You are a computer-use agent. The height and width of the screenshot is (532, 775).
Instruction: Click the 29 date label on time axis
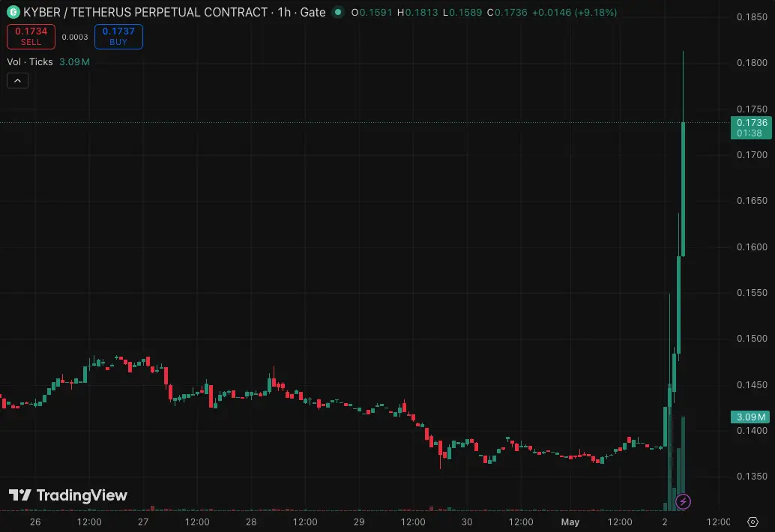(x=359, y=522)
